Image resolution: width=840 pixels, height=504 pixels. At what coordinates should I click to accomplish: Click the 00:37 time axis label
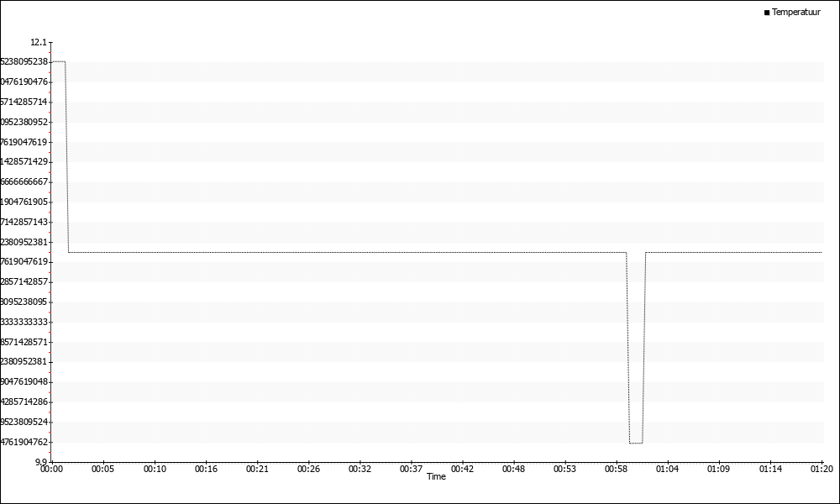pos(411,470)
